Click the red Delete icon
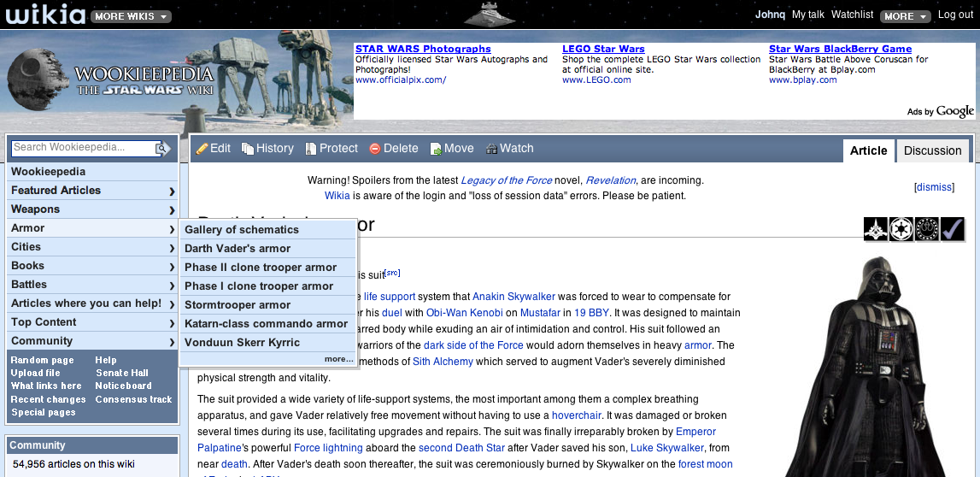Image resolution: width=980 pixels, height=477 pixels. coord(375,149)
